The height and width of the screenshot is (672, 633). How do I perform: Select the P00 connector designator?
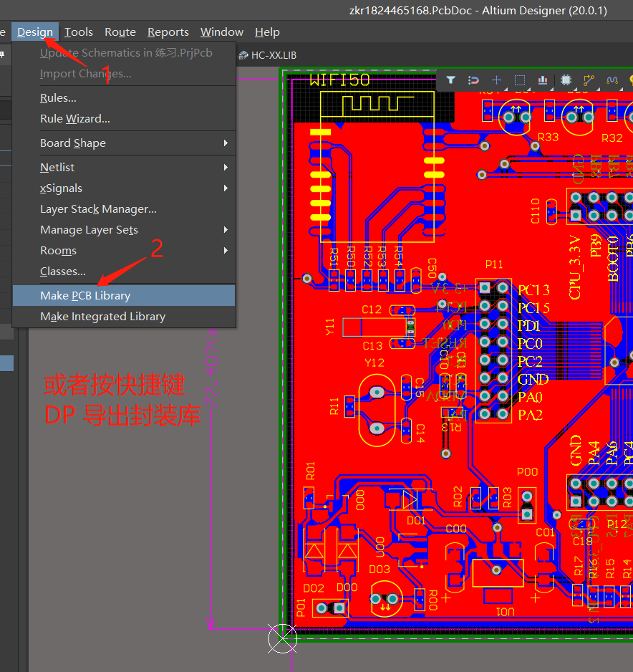(x=527, y=472)
